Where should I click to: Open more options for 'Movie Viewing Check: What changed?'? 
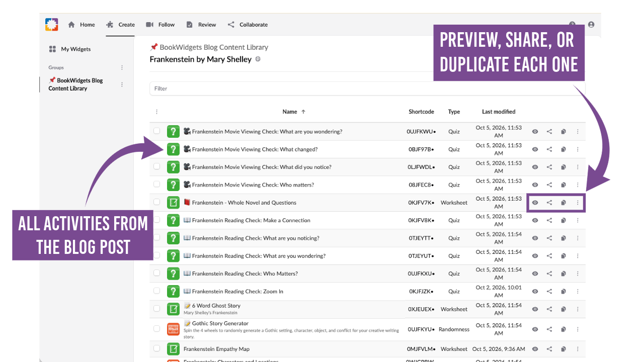[x=578, y=149]
